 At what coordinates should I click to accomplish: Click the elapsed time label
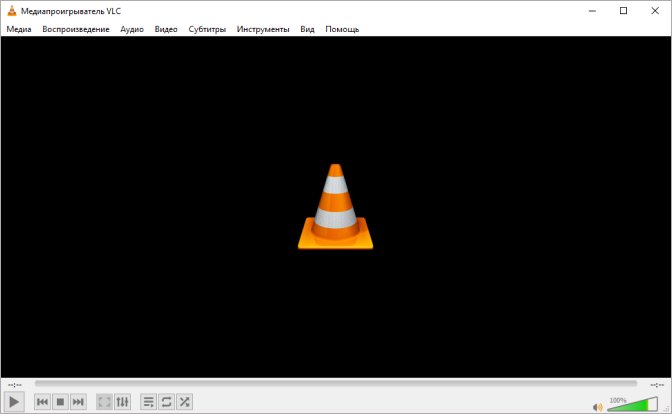point(15,385)
